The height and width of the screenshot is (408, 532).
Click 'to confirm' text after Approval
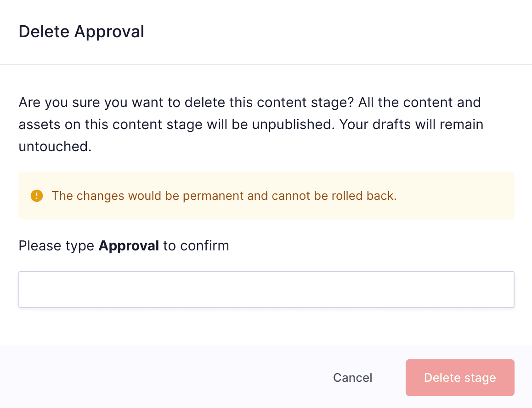pos(196,246)
